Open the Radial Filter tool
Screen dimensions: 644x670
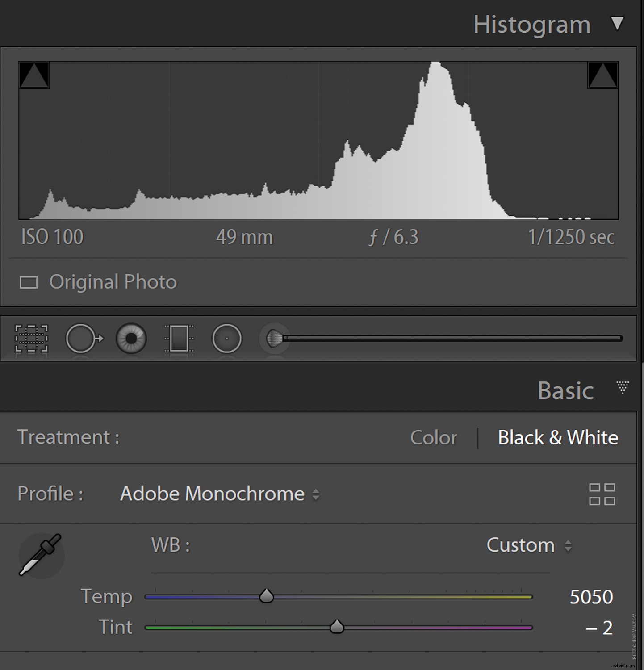pyautogui.click(x=226, y=339)
